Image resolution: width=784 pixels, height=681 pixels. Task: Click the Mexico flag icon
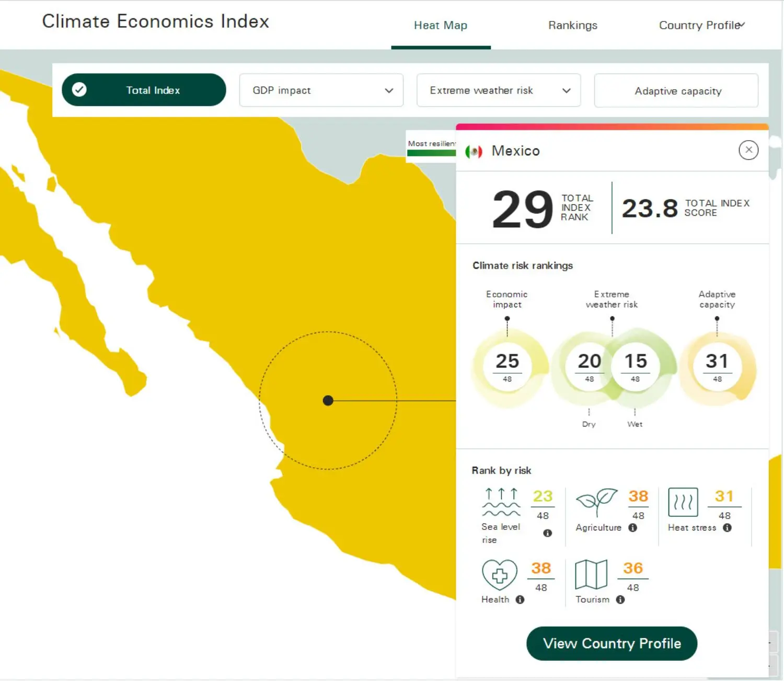click(474, 152)
